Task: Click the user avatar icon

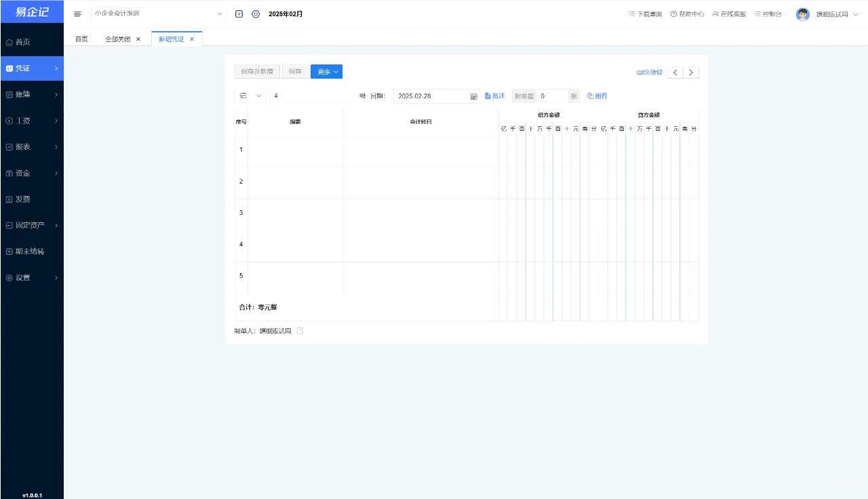Action: tap(803, 14)
